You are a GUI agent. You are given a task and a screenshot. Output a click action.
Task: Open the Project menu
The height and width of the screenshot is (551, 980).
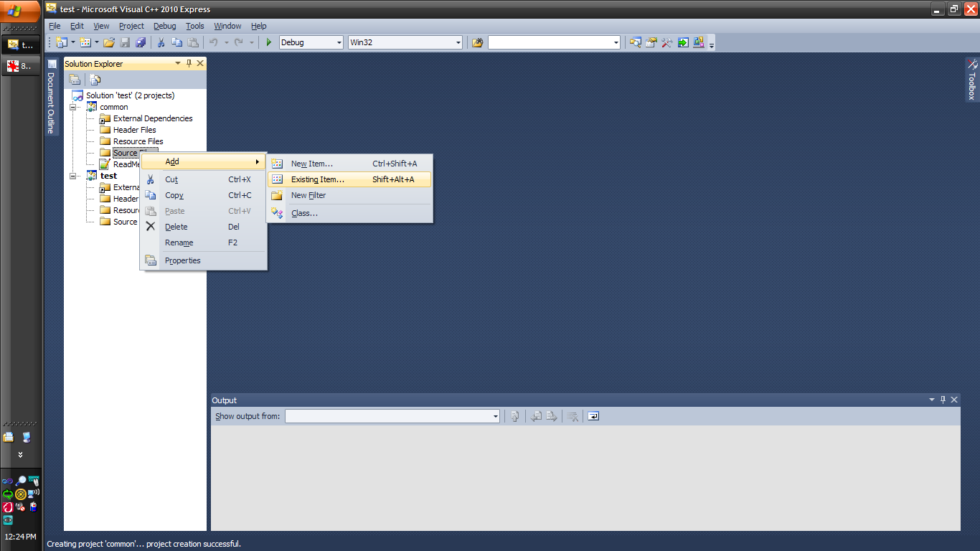click(x=131, y=26)
